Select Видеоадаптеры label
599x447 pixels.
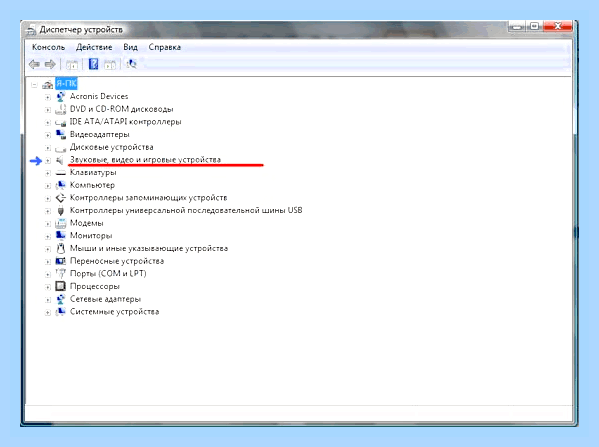pyautogui.click(x=100, y=134)
